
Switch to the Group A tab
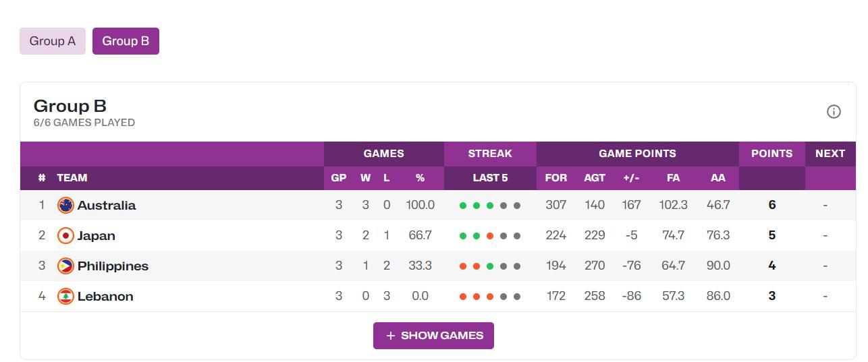click(x=53, y=41)
